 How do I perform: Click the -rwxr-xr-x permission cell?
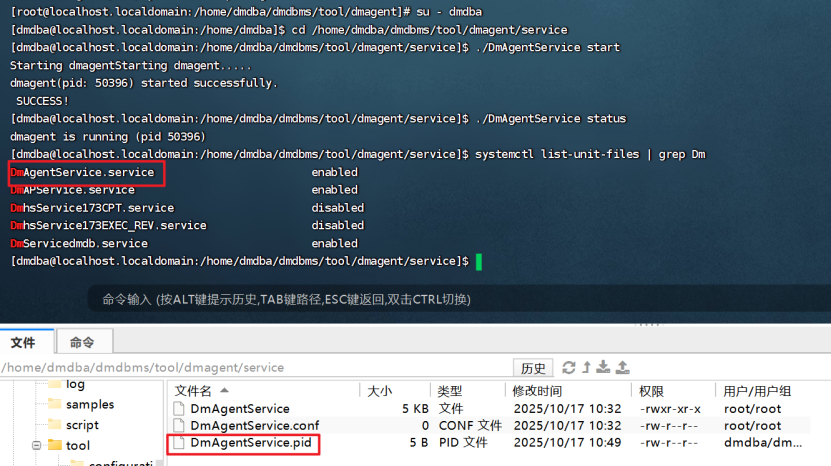670,409
